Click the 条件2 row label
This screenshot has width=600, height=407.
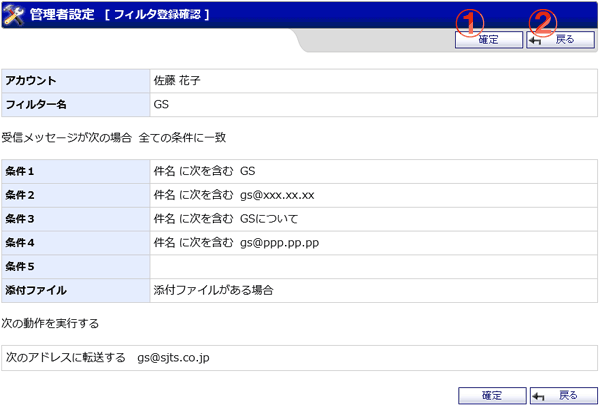coord(20,195)
